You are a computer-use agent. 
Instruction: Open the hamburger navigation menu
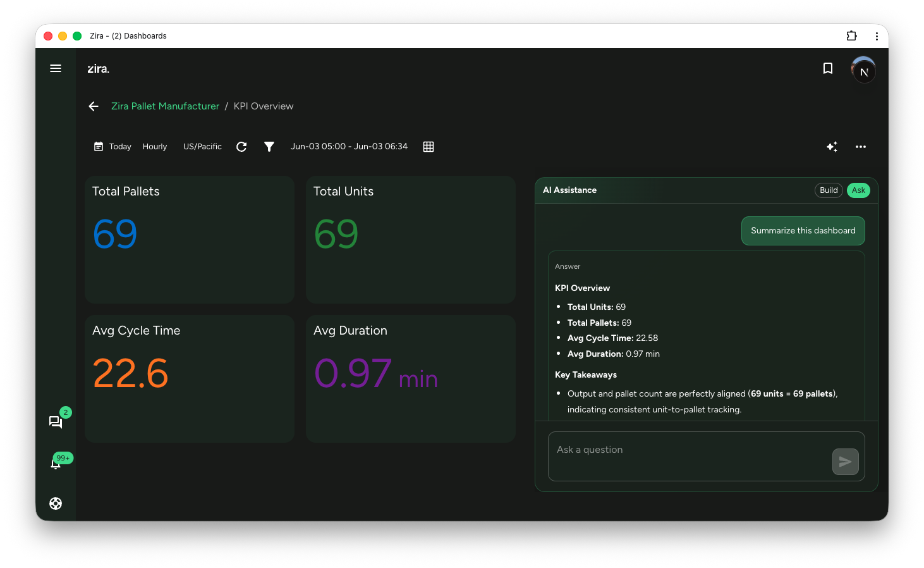pyautogui.click(x=56, y=68)
